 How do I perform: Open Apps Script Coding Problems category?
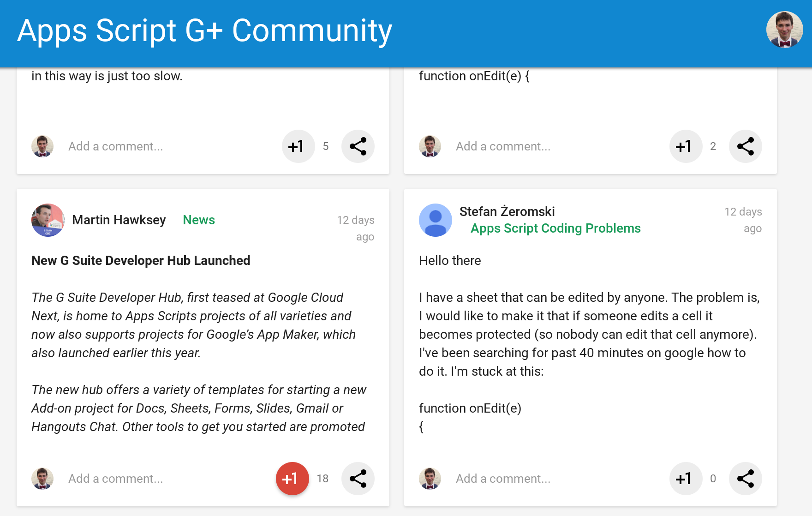coord(555,228)
